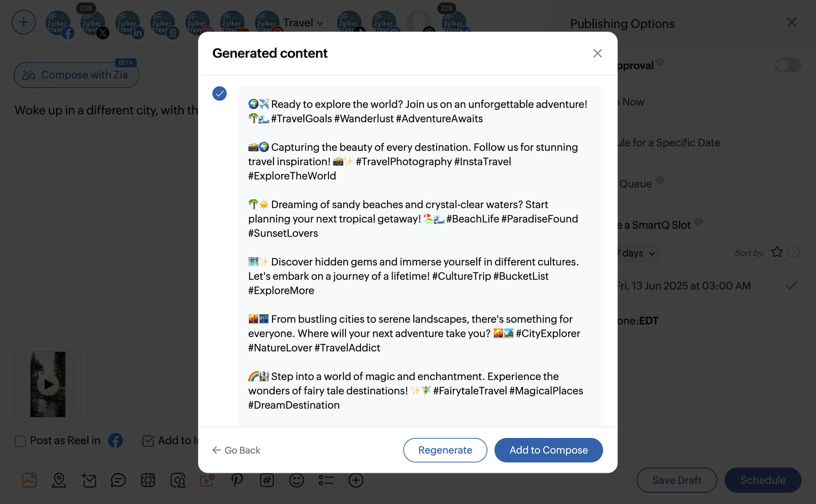Sort slots by star rating
816x504 pixels.
click(x=777, y=252)
